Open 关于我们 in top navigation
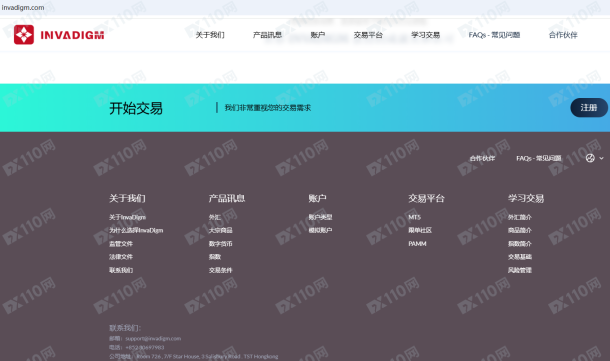610x361 pixels. 210,35
